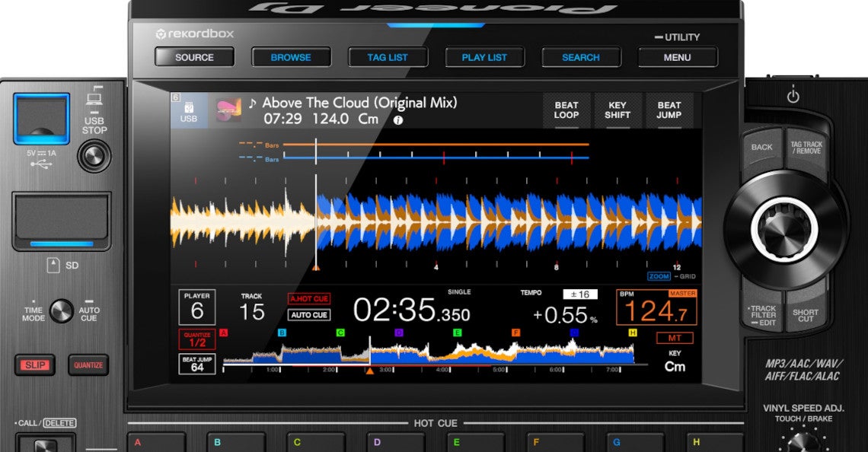868x452 pixels.
Task: Click the blue Bars phrase line
Action: tap(436, 158)
